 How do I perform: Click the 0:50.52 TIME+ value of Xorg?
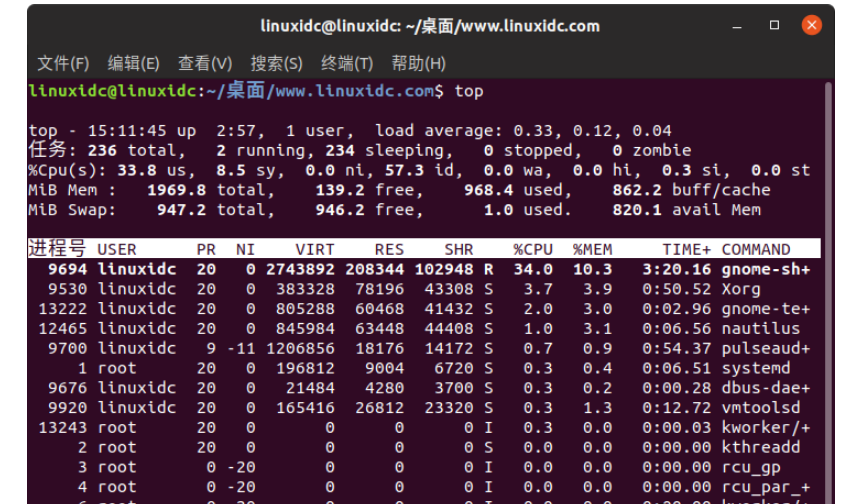(x=677, y=289)
